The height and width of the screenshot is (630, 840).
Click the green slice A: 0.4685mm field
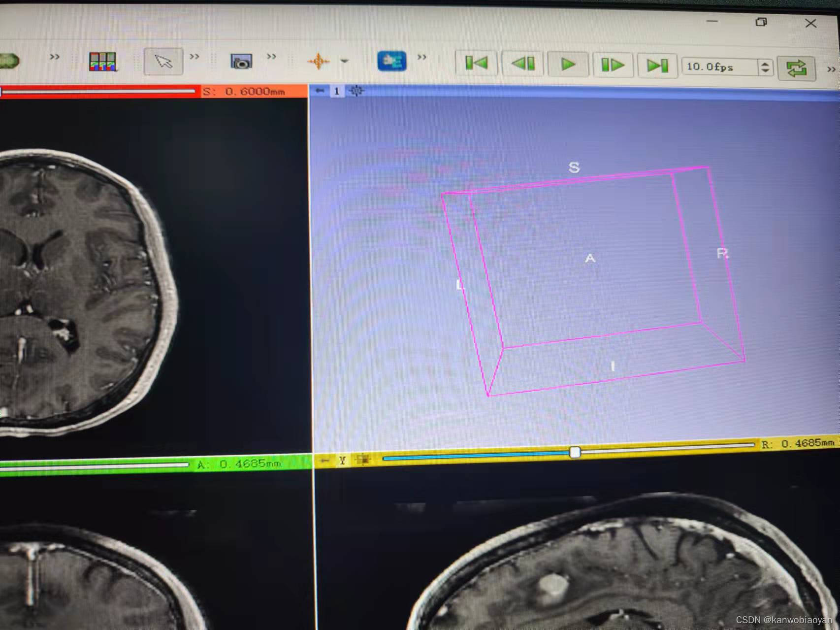239,464
